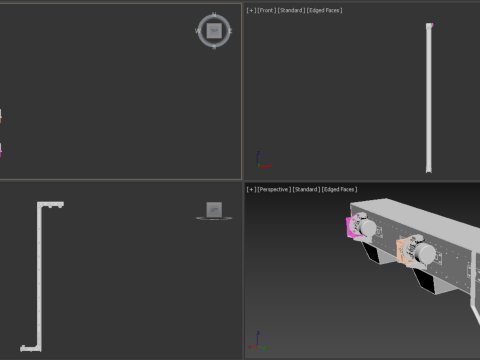Click the S compass letter on the ViewCube

(x=214, y=47)
